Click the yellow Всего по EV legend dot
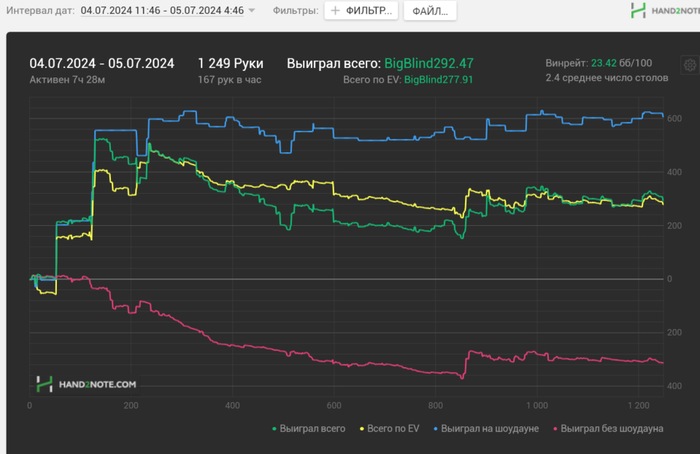Screen dimensions: 700x454 [x=362, y=429]
